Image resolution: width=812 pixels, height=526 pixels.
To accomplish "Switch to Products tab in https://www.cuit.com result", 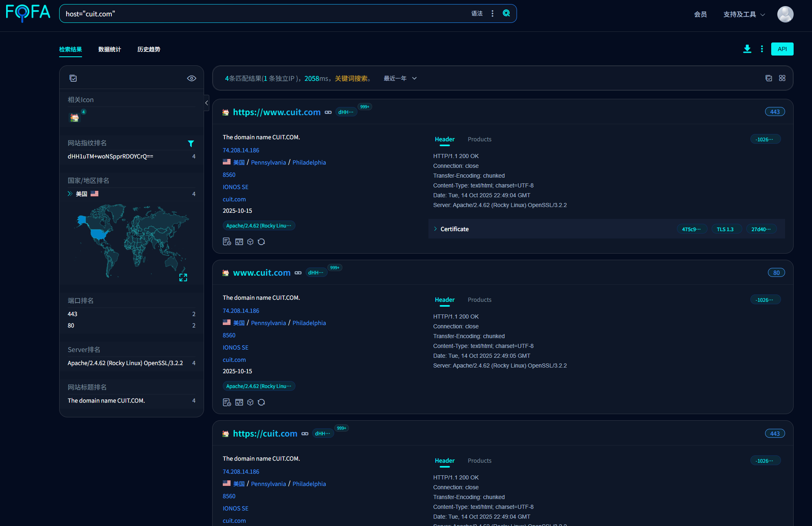I will 479,139.
